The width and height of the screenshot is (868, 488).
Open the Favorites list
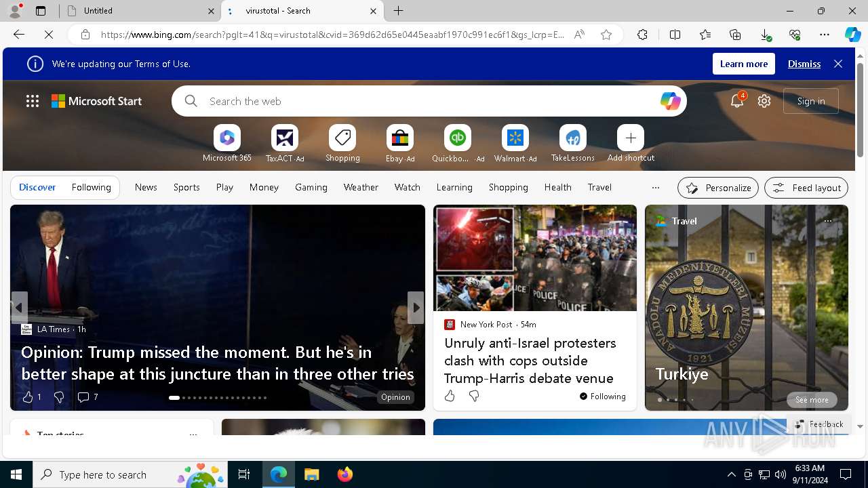click(x=705, y=35)
